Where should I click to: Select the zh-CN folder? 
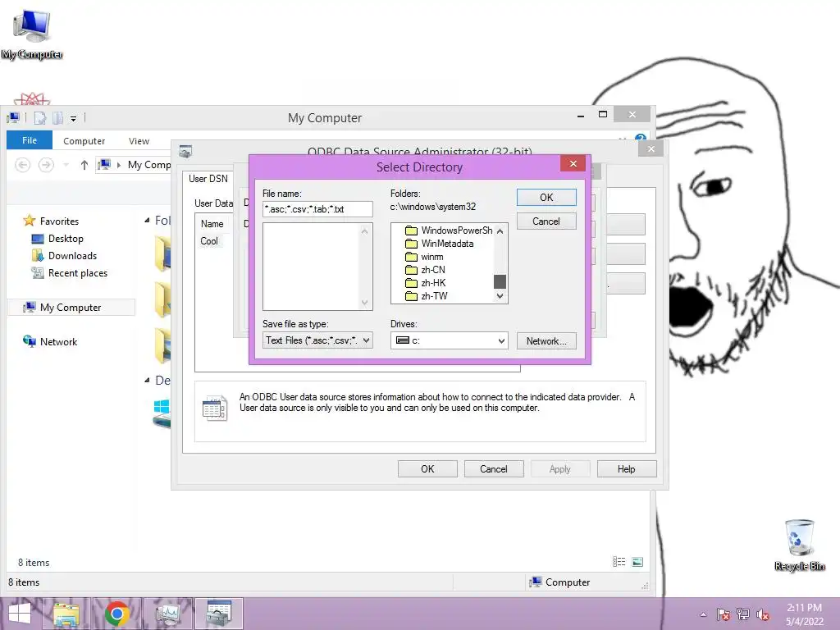click(x=426, y=269)
